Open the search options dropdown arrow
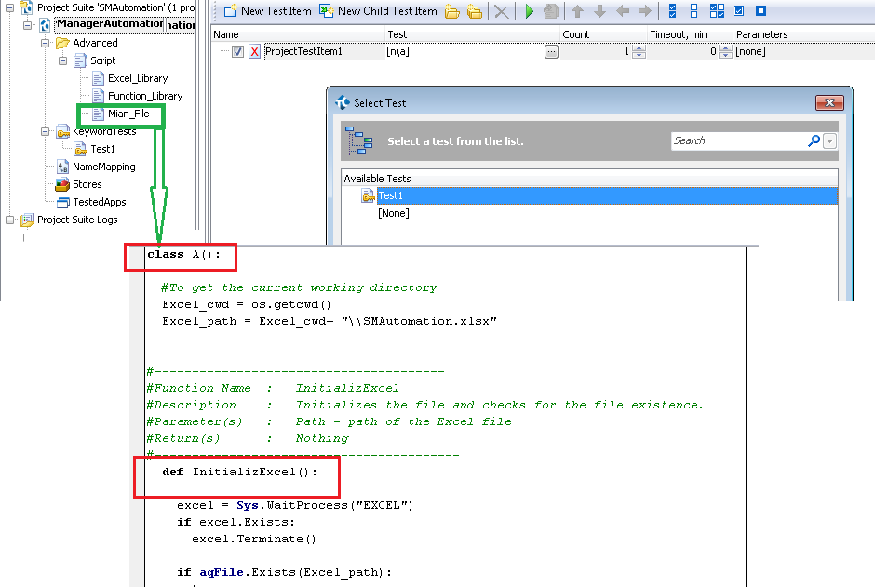The image size is (875, 588). (829, 140)
